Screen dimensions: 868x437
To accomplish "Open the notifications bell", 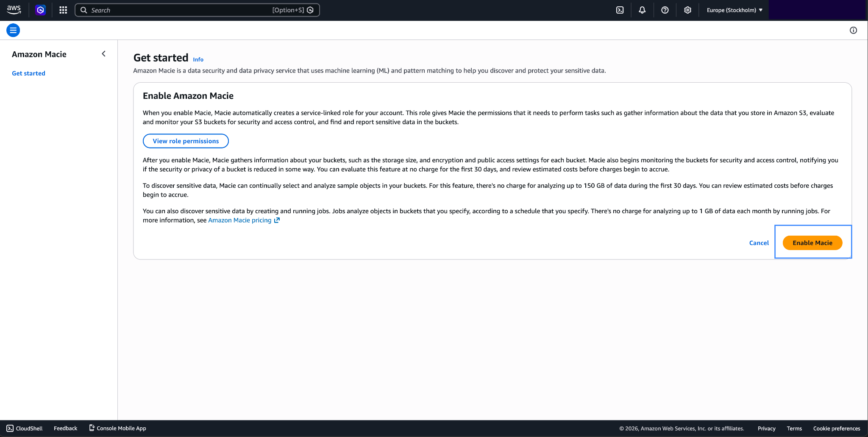I will [x=642, y=10].
